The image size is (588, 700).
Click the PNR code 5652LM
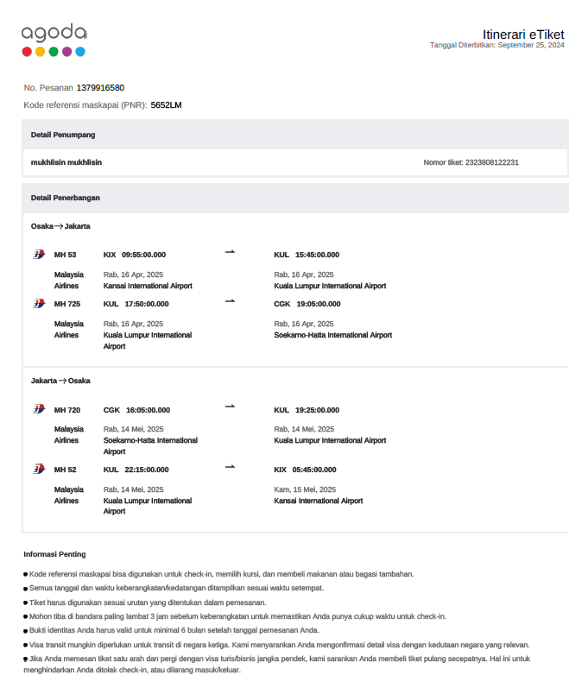pos(166,105)
